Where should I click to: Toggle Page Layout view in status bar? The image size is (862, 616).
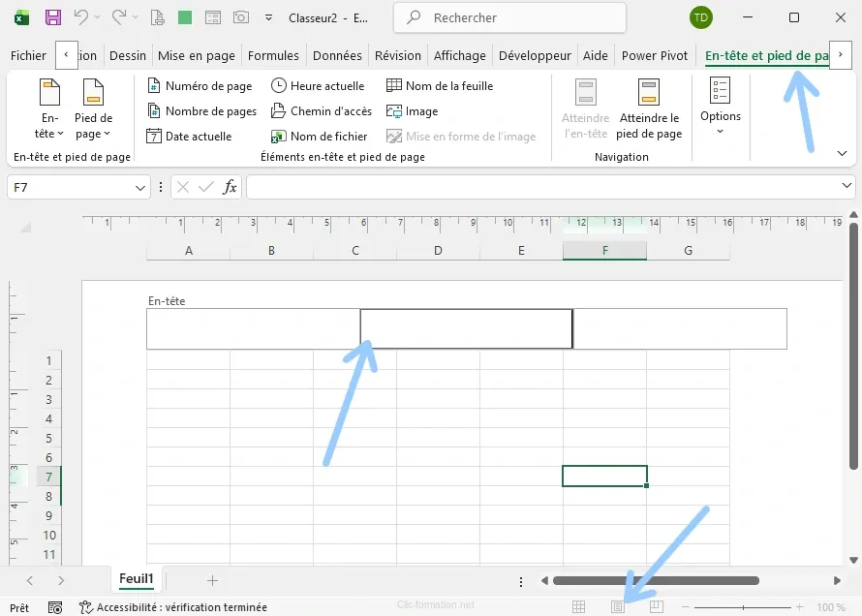pos(617,607)
